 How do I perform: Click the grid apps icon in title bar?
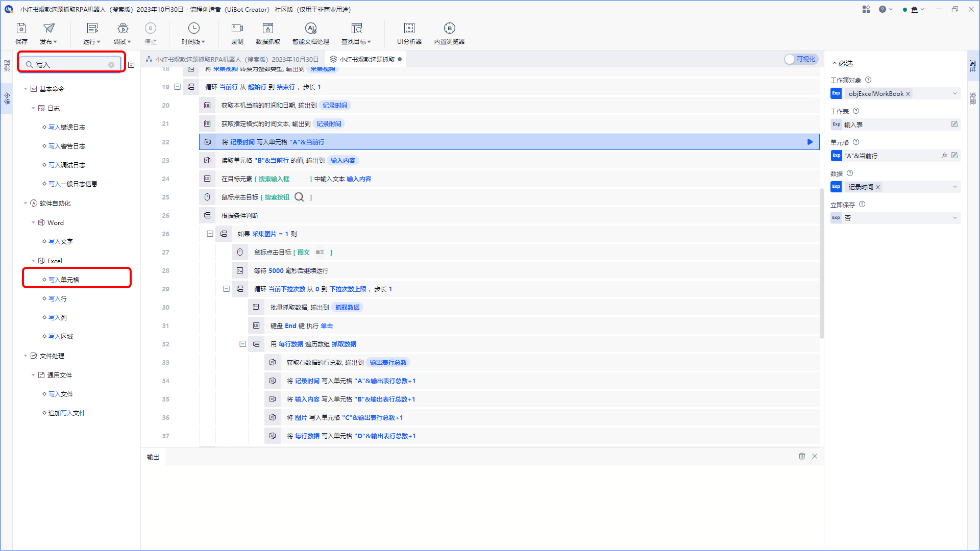(866, 9)
